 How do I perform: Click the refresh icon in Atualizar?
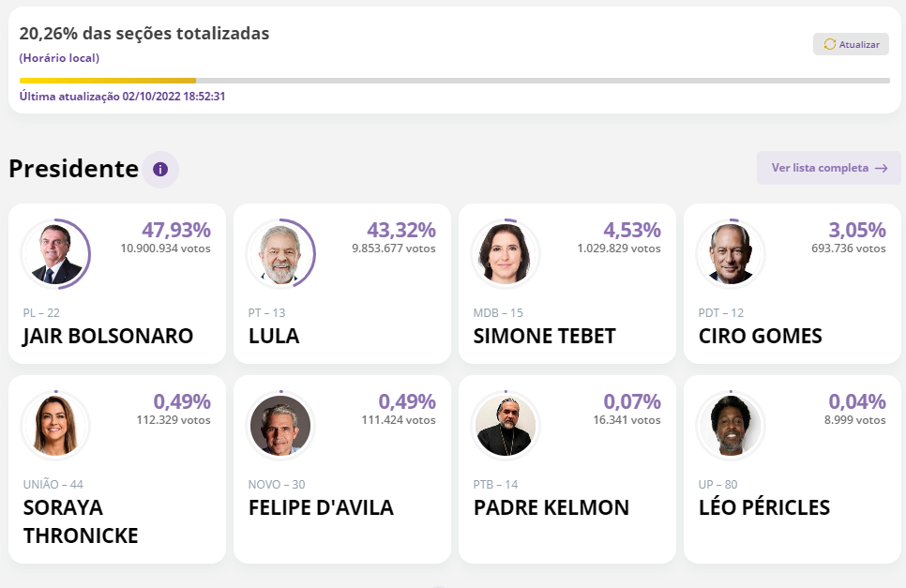(x=829, y=44)
